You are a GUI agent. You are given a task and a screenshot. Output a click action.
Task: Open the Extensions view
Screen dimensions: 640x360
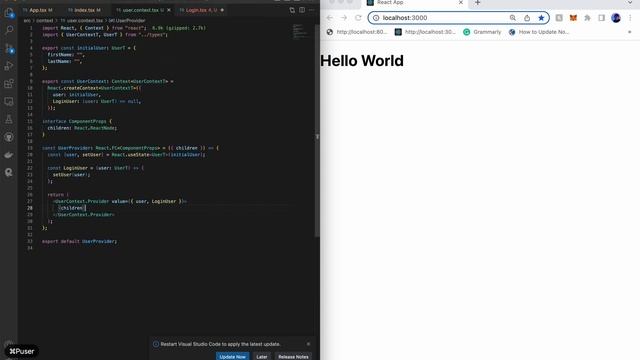coord(9,84)
